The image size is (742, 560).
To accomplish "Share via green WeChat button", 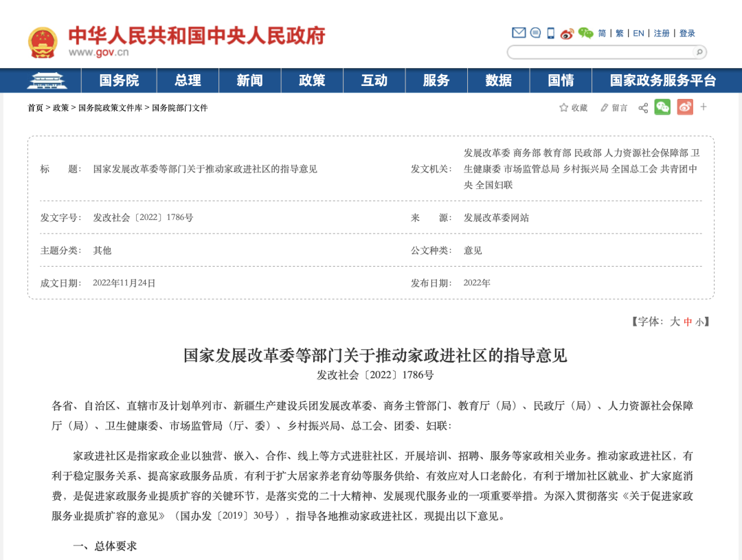I will pos(662,107).
